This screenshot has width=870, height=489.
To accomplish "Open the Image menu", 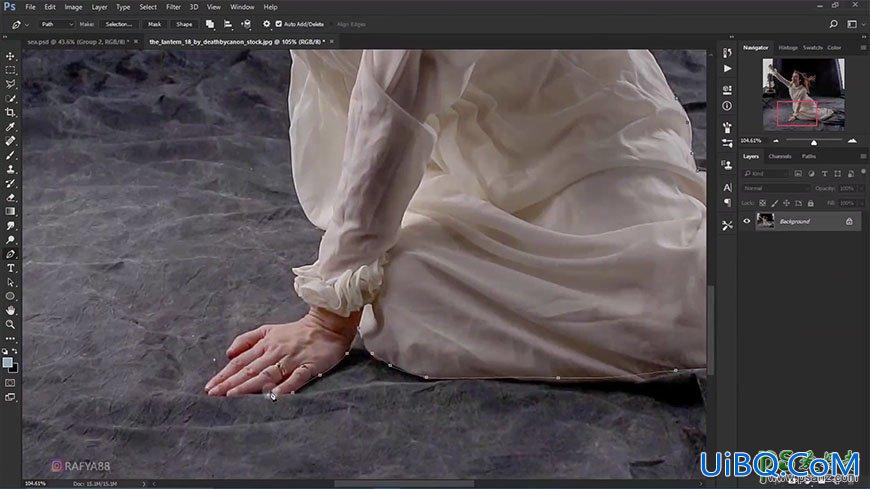I will pos(73,7).
